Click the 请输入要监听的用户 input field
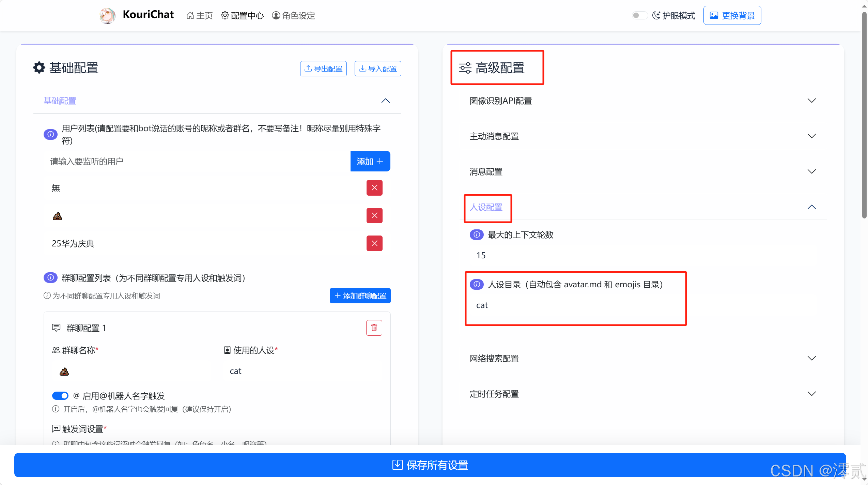This screenshot has width=868, height=485. coord(153,161)
